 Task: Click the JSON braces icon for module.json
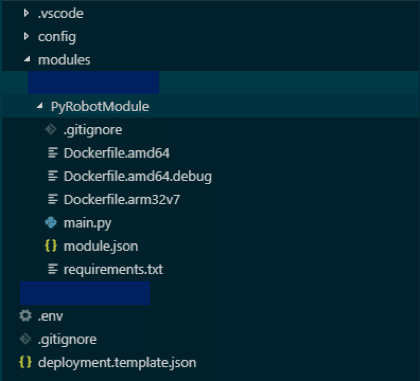(51, 246)
